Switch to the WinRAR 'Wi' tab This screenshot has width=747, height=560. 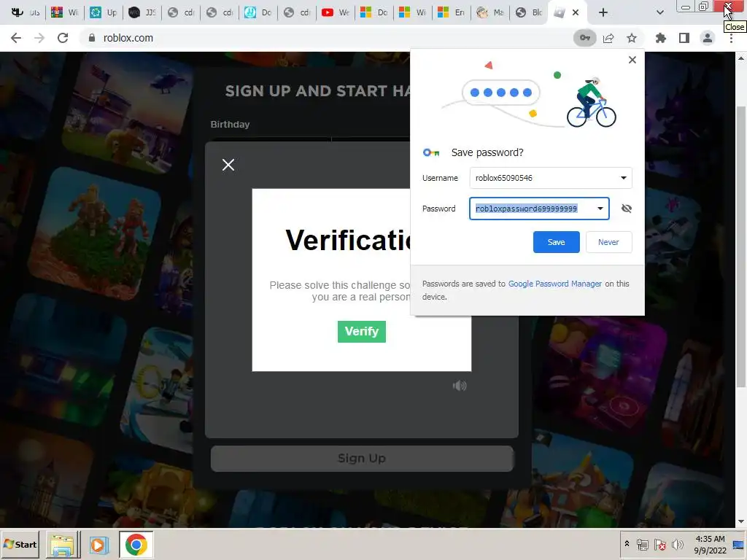(65, 12)
